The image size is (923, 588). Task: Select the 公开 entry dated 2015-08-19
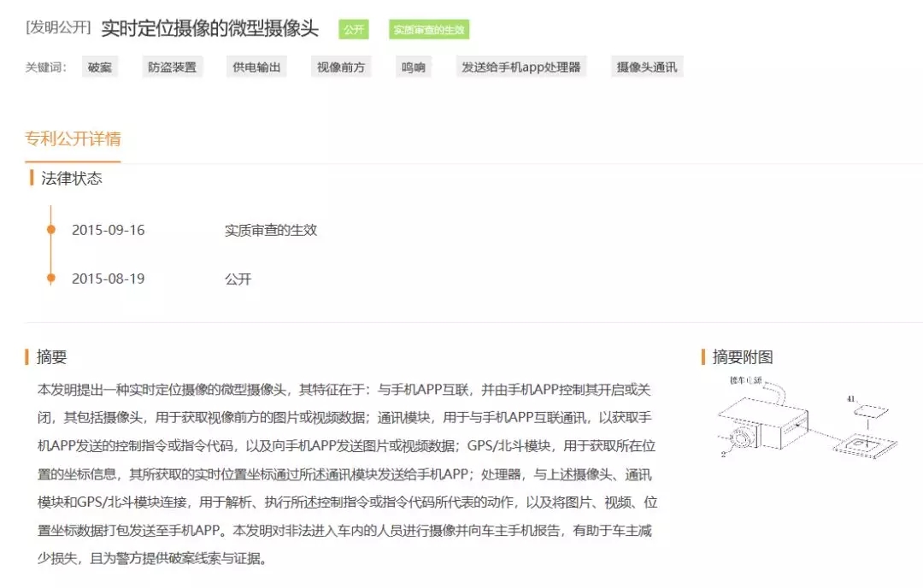[x=238, y=279]
